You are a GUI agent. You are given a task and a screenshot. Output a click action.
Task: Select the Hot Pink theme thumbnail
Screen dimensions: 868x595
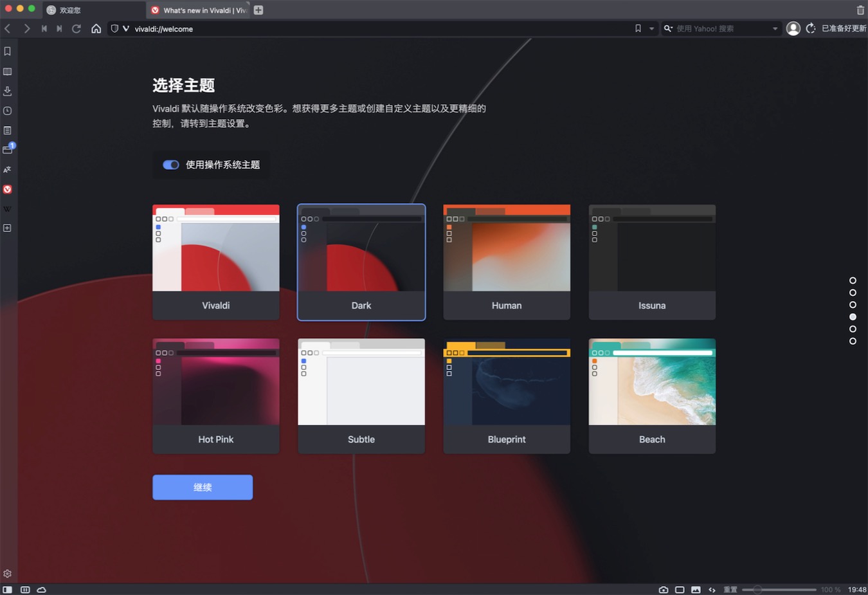(x=216, y=396)
